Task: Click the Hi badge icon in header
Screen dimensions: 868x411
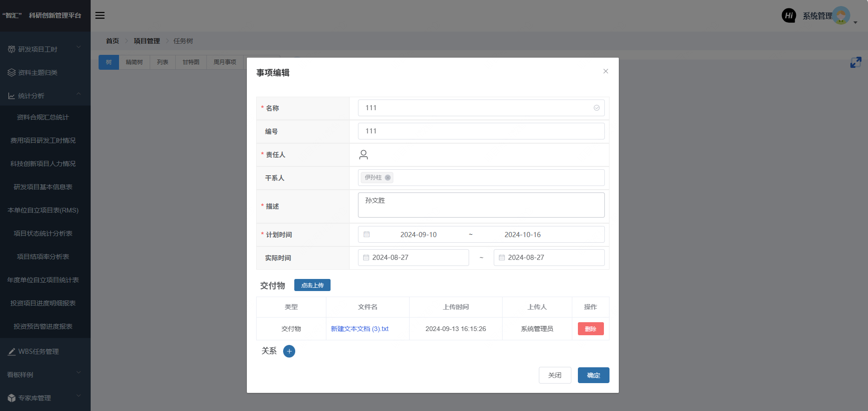Action: click(788, 15)
